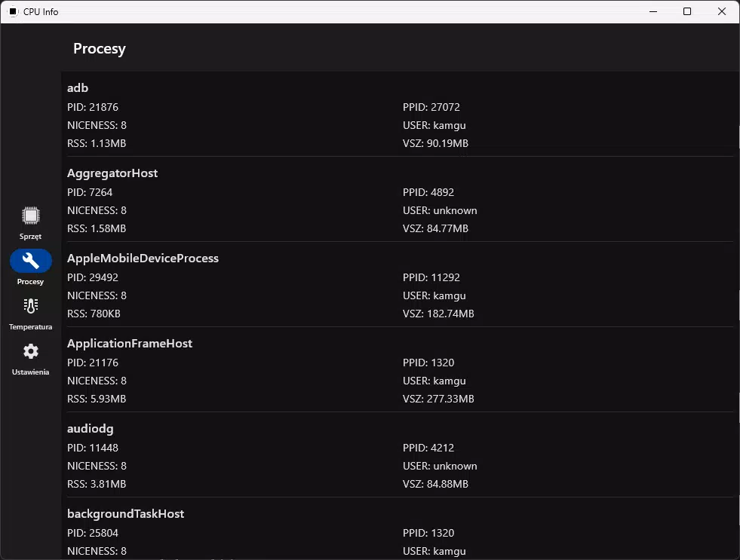Viewport: 740px width, 560px height.
Task: Click RSS: 780KB value
Action: click(94, 314)
